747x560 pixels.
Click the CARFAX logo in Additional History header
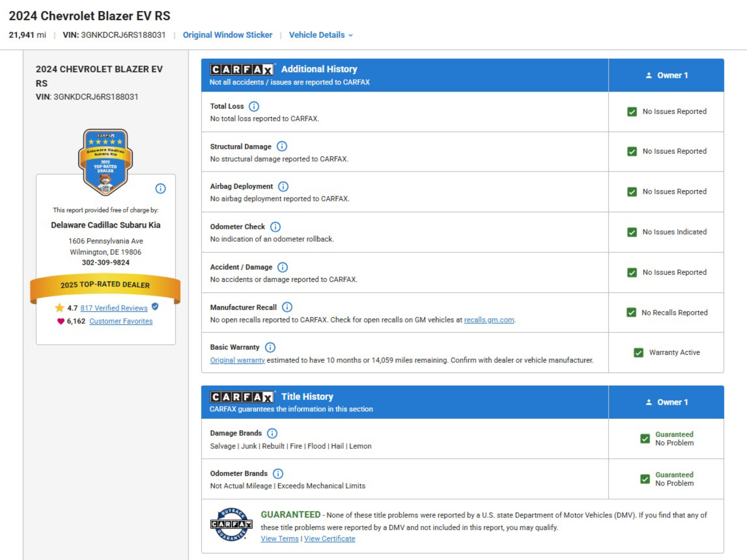[x=242, y=69]
